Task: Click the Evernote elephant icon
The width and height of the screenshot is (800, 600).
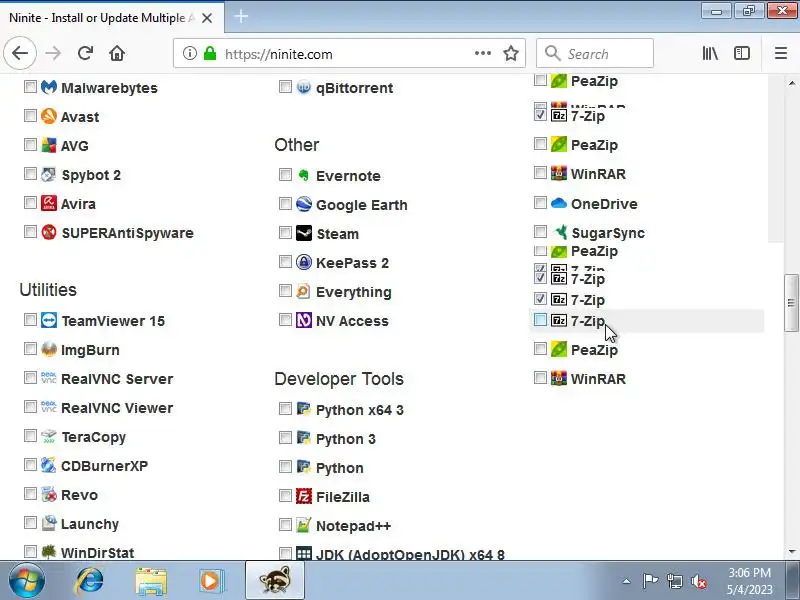Action: tap(304, 176)
